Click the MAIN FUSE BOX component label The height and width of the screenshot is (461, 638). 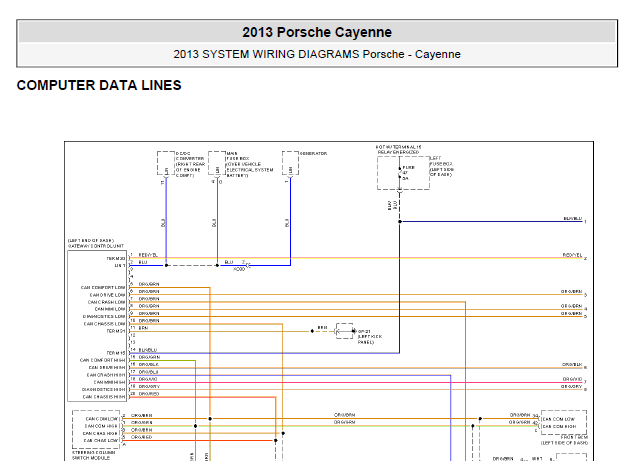click(249, 164)
